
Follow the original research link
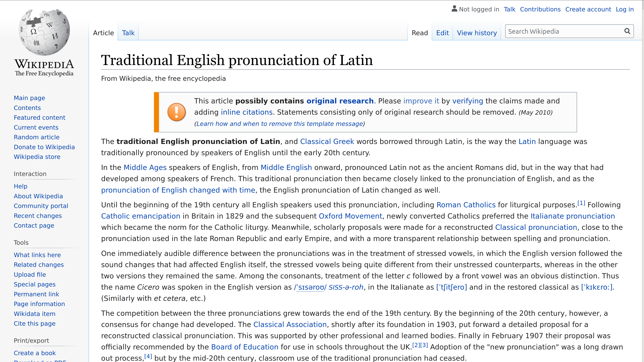(x=340, y=101)
